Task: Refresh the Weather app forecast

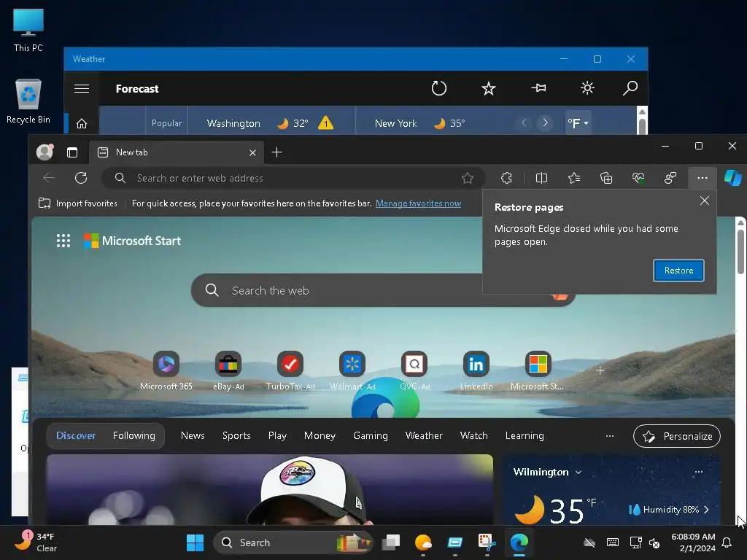Action: 438,88
